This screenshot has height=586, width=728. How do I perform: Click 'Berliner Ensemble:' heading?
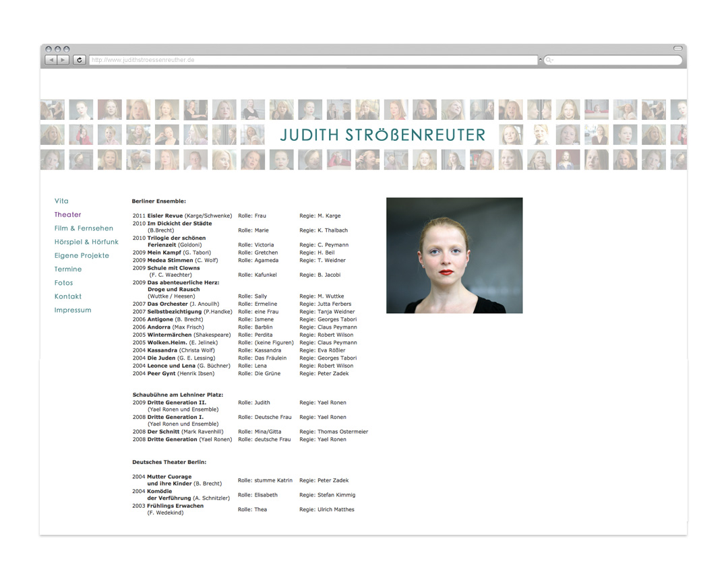[x=159, y=201]
